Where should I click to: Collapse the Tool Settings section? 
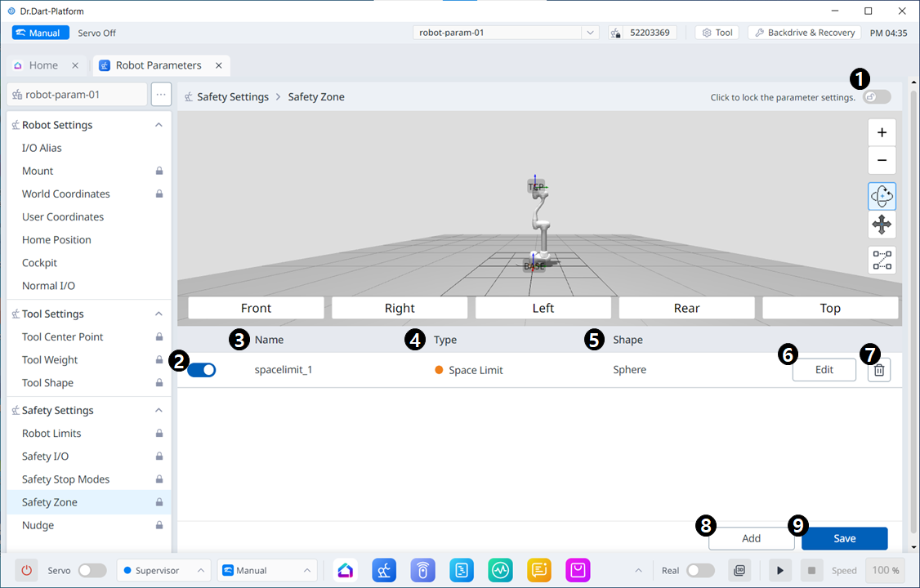(x=159, y=314)
